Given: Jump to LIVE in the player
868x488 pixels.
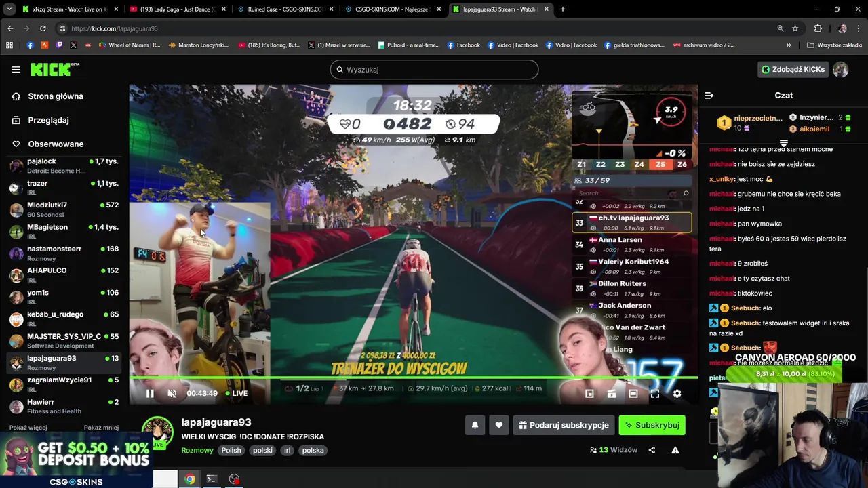Looking at the screenshot, I should pos(235,393).
